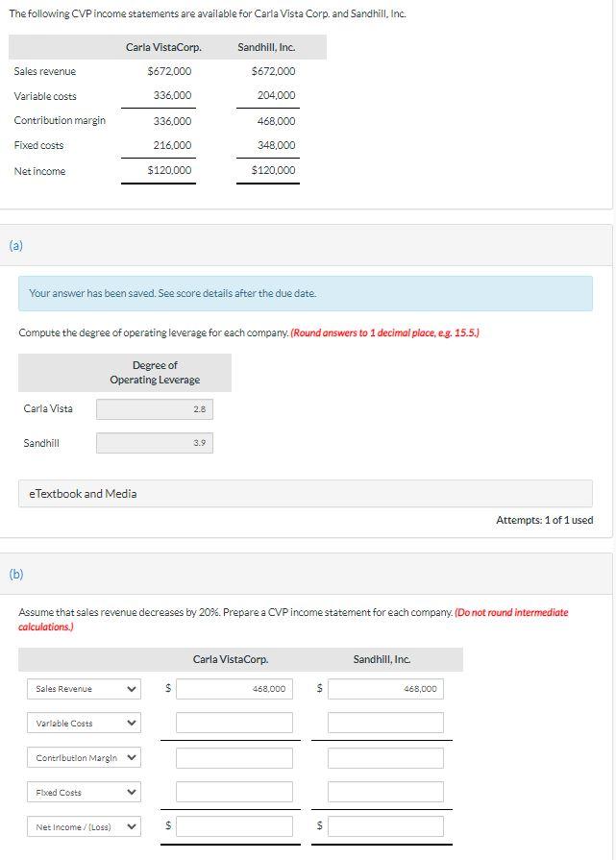Viewport: 616px width, 860px height.
Task: Click Carla Vista sales revenue input in part (b)
Action: pyautogui.click(x=234, y=689)
